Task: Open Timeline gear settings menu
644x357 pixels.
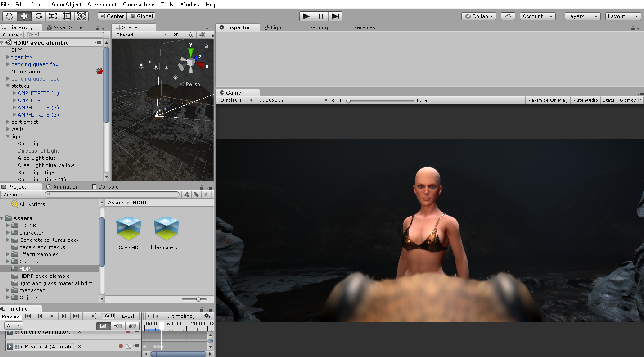Action: 207,316
